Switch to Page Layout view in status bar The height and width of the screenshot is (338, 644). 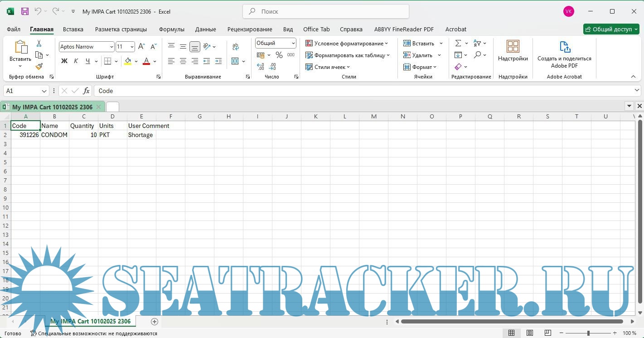point(530,333)
